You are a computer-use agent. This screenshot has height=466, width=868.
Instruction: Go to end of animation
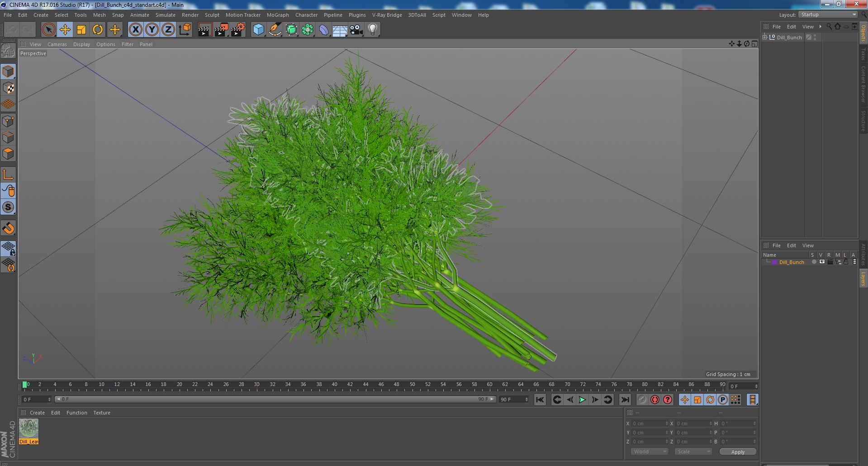[625, 400]
